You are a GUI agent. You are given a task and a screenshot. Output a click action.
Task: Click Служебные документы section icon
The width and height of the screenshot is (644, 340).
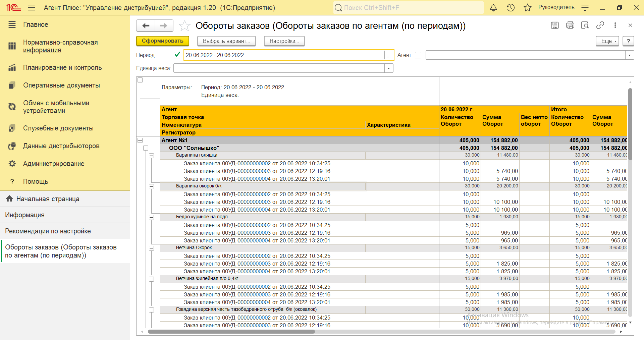(12, 128)
